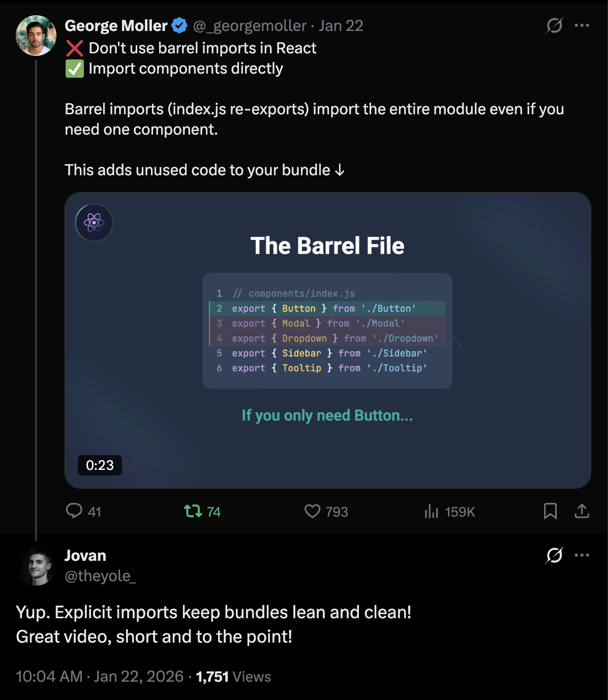The width and height of the screenshot is (608, 700).
Task: Open Jovan's profile avatar
Action: click(36, 566)
